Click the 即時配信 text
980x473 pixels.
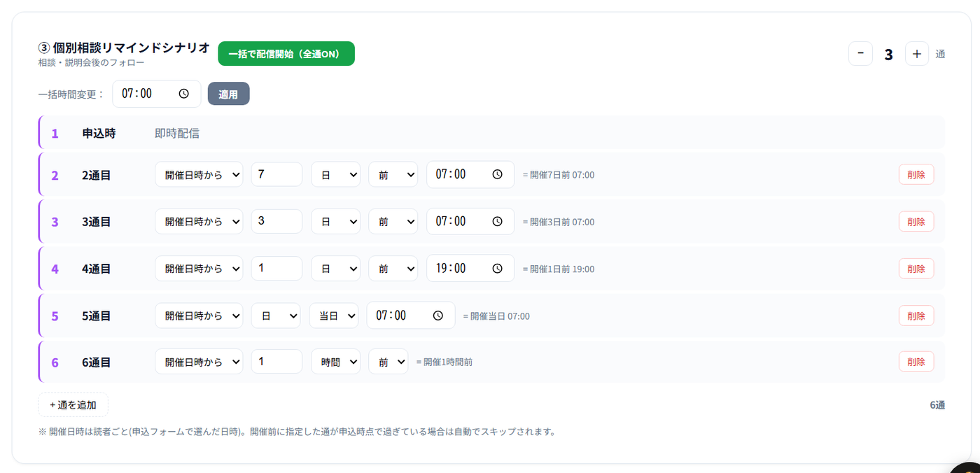coord(177,133)
